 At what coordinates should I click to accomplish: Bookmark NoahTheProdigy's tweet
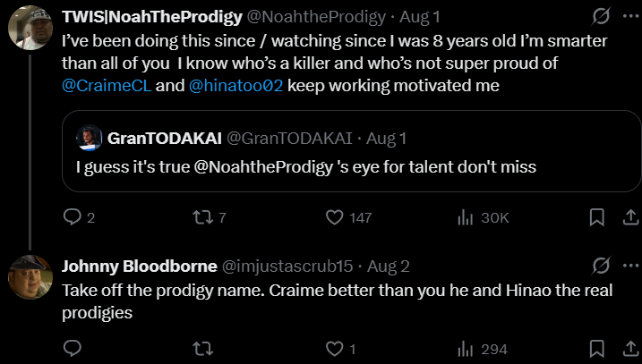597,217
